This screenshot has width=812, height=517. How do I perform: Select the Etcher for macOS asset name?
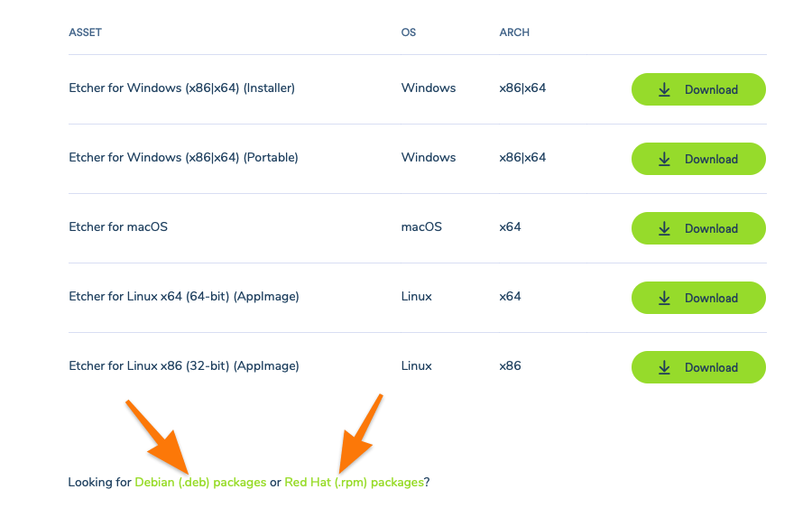click(x=118, y=226)
